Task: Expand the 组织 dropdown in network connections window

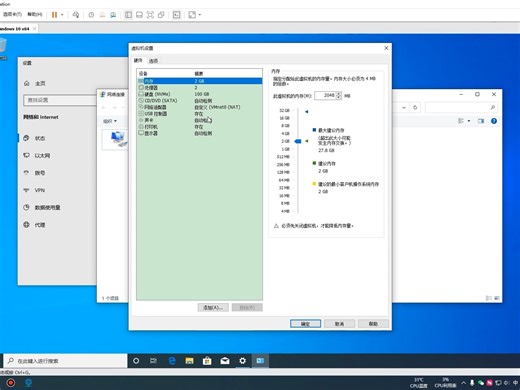Action: point(110,121)
